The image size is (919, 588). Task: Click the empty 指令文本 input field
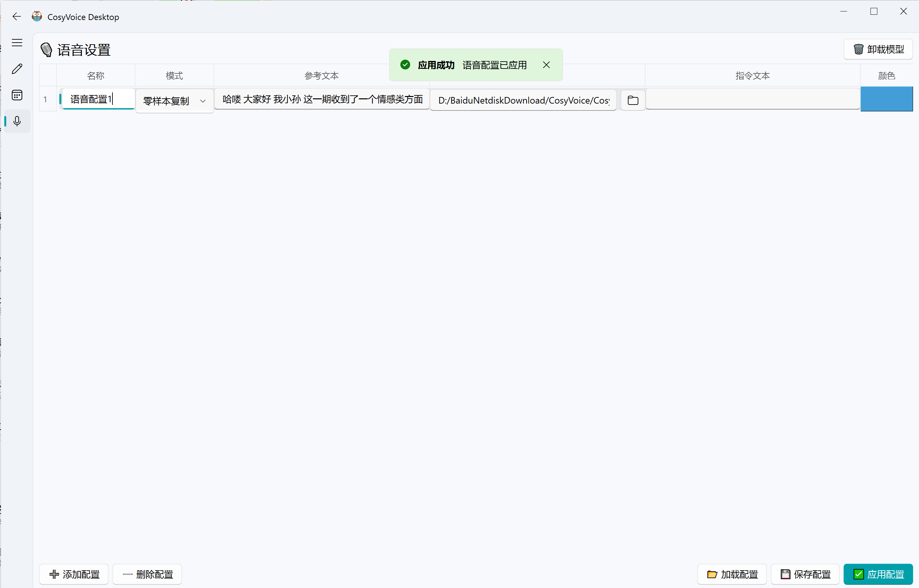click(x=752, y=99)
